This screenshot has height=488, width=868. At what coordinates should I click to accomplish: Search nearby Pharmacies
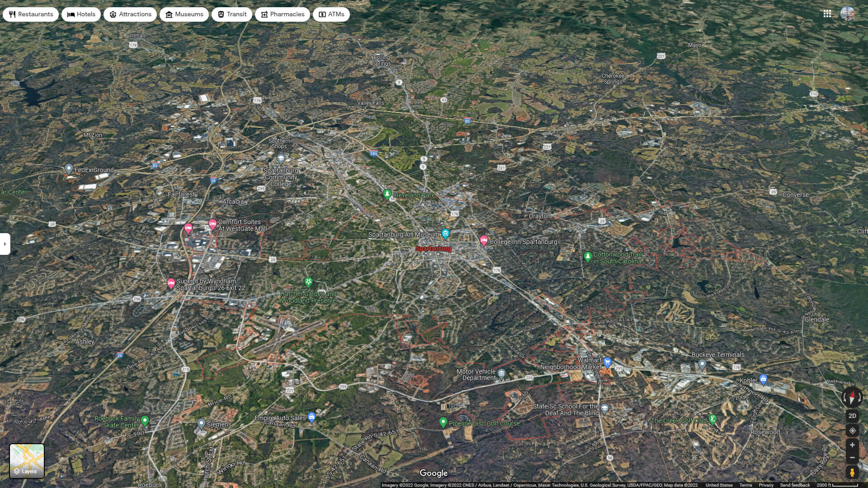coord(282,14)
